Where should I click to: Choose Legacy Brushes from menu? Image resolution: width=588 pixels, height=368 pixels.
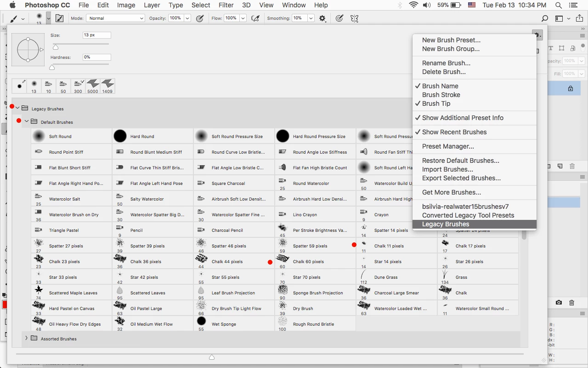click(475, 224)
